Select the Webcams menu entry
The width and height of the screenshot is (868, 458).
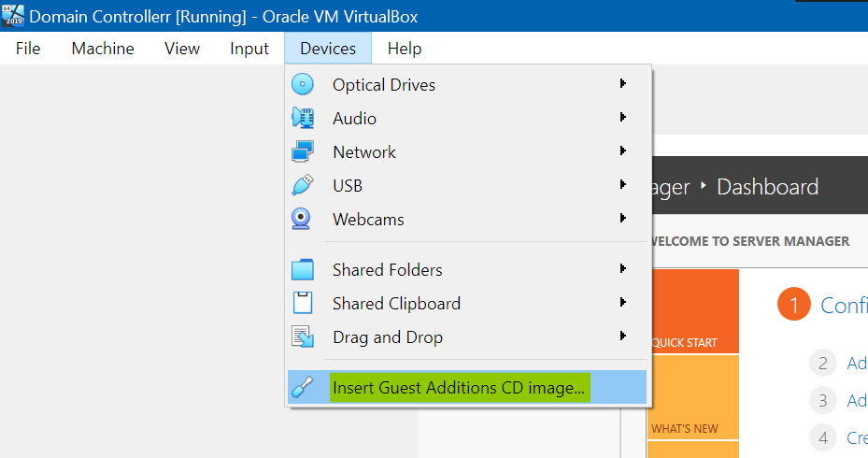(466, 220)
